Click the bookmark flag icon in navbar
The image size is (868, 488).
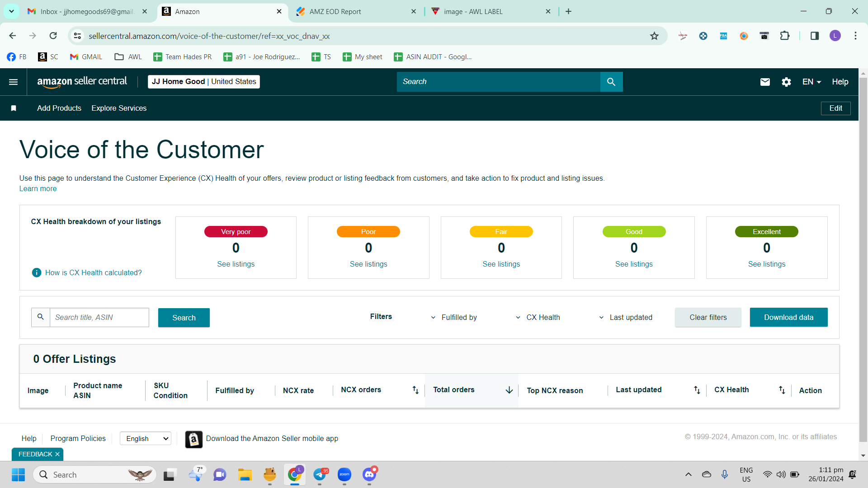(14, 108)
